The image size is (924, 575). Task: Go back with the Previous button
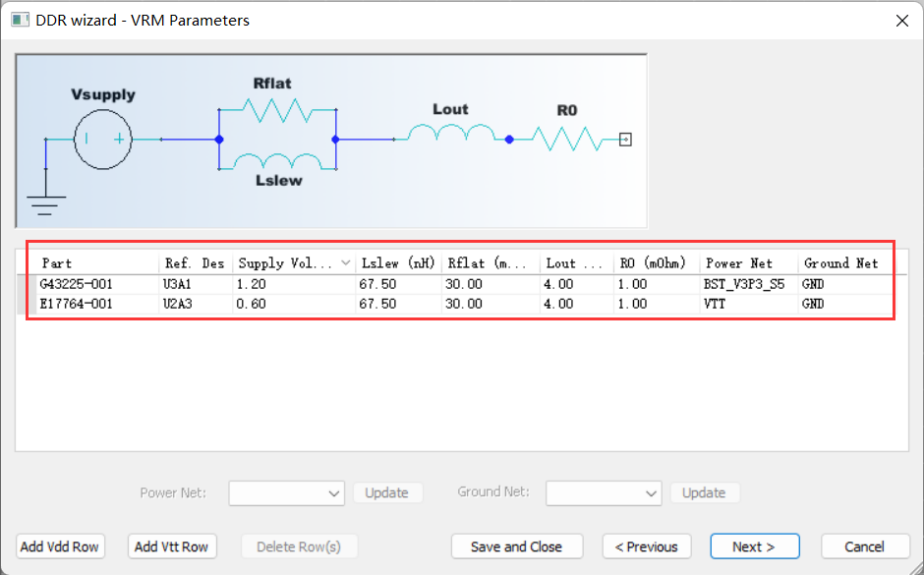coord(647,546)
